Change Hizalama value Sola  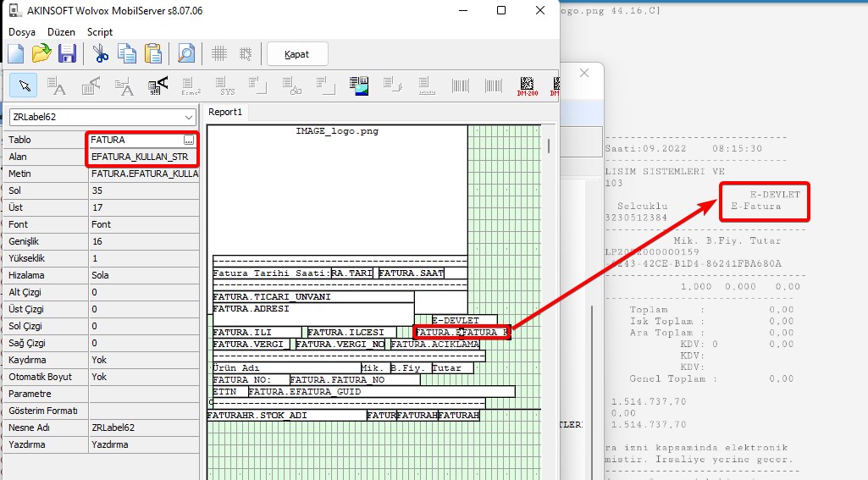(144, 275)
